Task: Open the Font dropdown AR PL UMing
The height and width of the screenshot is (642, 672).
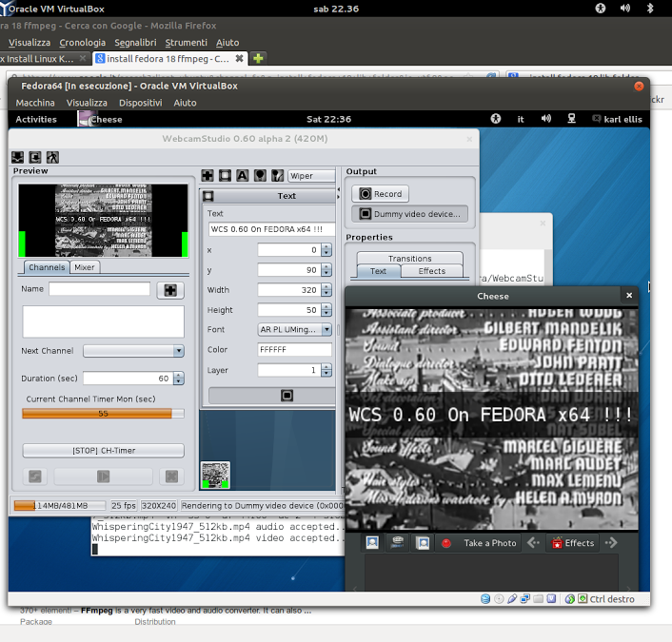Action: [295, 329]
